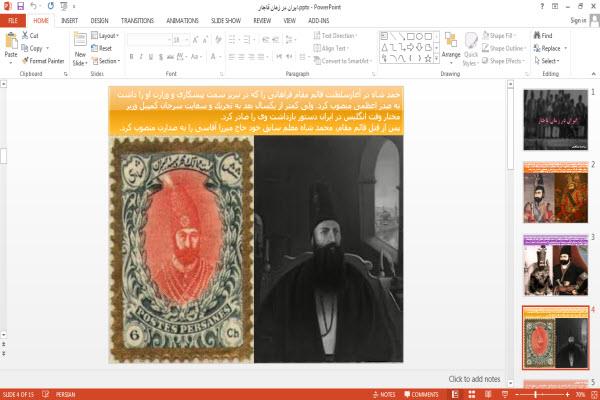Open the VIEW tab
Image resolution: width=600 pixels, height=400 pixels.
tap(289, 21)
